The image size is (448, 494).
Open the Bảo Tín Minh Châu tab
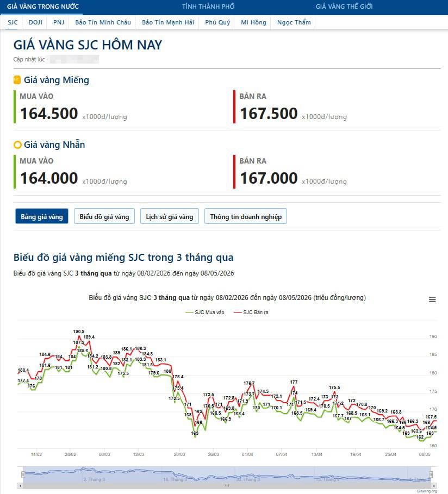(103, 22)
